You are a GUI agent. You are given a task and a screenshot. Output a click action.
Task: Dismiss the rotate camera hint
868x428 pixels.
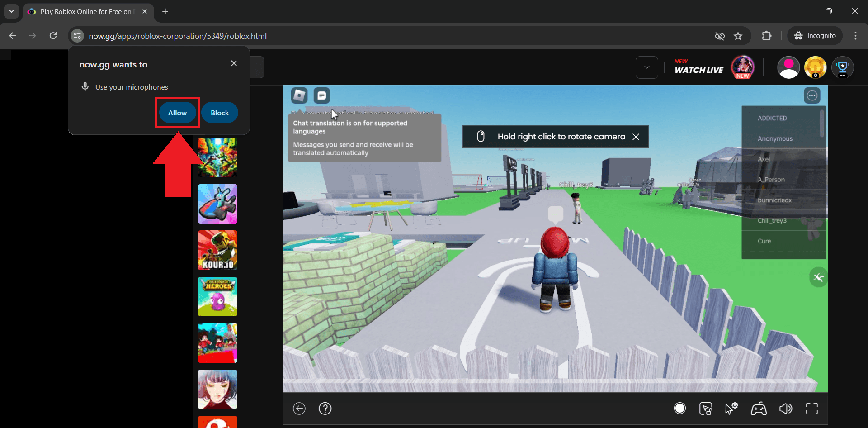tap(636, 137)
